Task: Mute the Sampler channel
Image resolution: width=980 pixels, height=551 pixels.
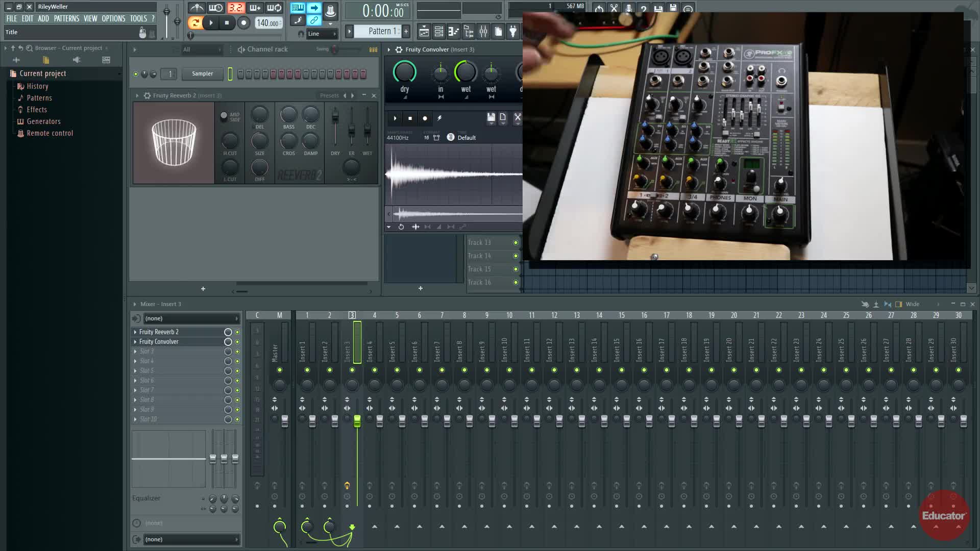Action: point(136,74)
